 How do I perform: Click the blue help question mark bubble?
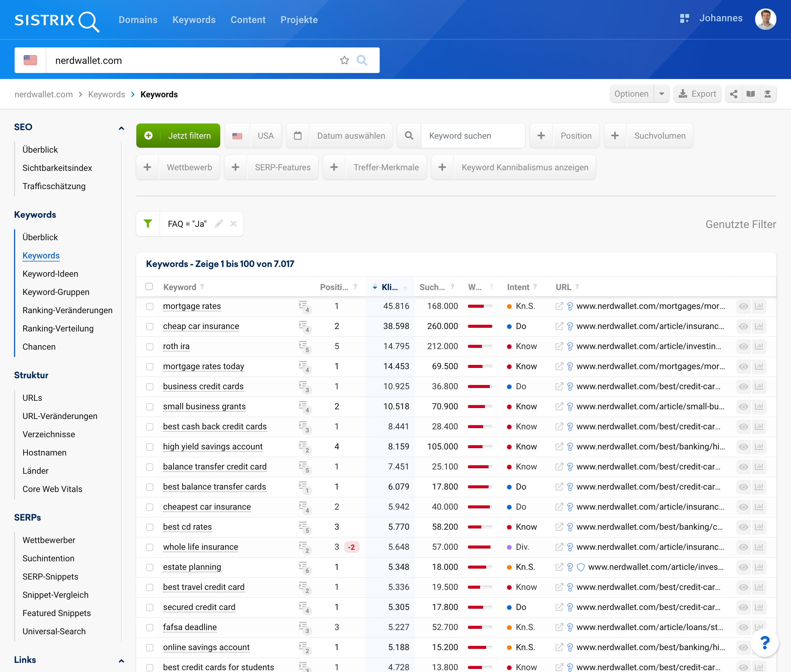click(765, 643)
